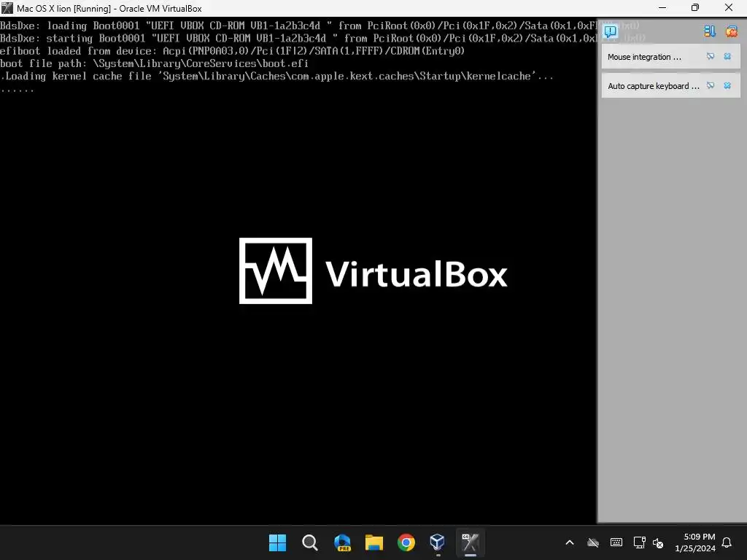Dismiss the Mouse integration notification

pos(727,56)
